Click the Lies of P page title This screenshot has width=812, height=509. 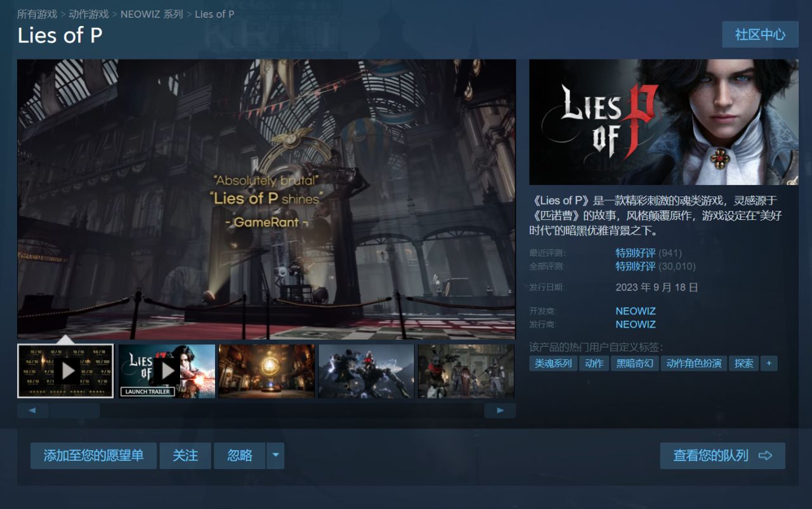tap(60, 35)
